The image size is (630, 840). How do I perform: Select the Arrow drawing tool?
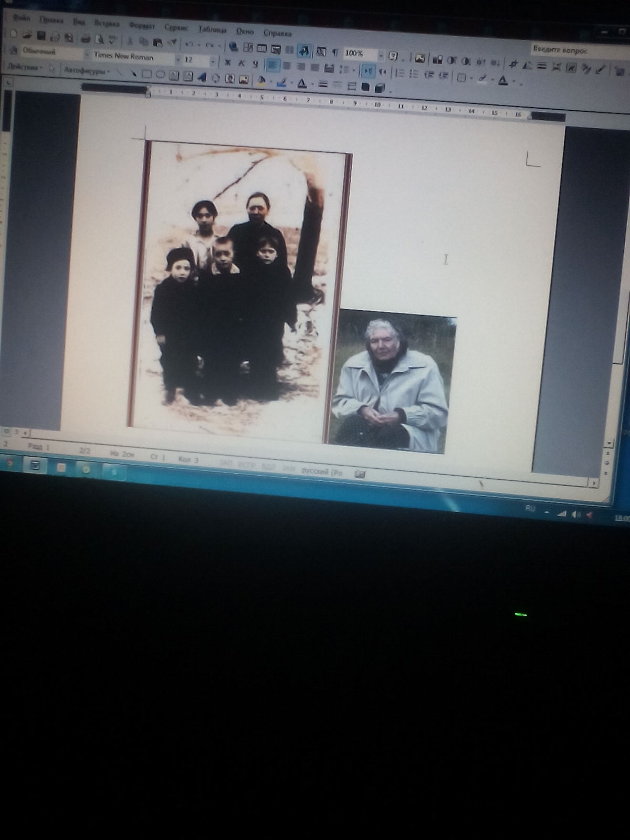pos(134,73)
